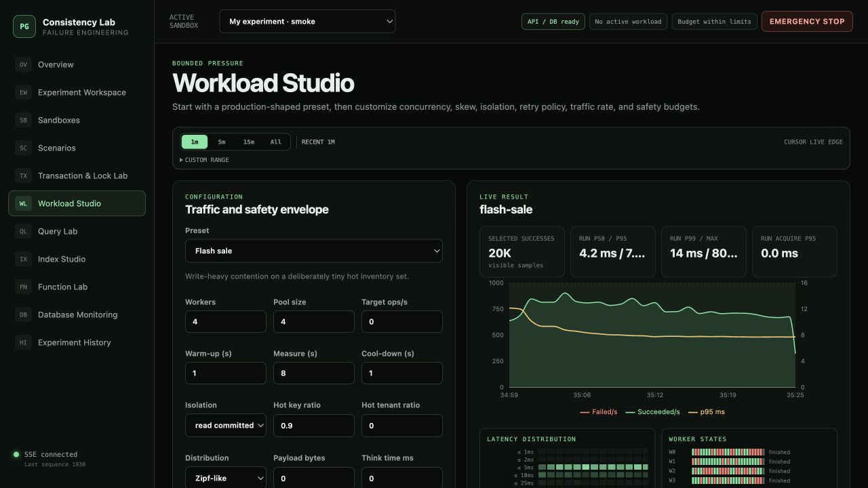Viewport: 868px width, 488px height.
Task: Open the Overview page
Action: (x=77, y=64)
